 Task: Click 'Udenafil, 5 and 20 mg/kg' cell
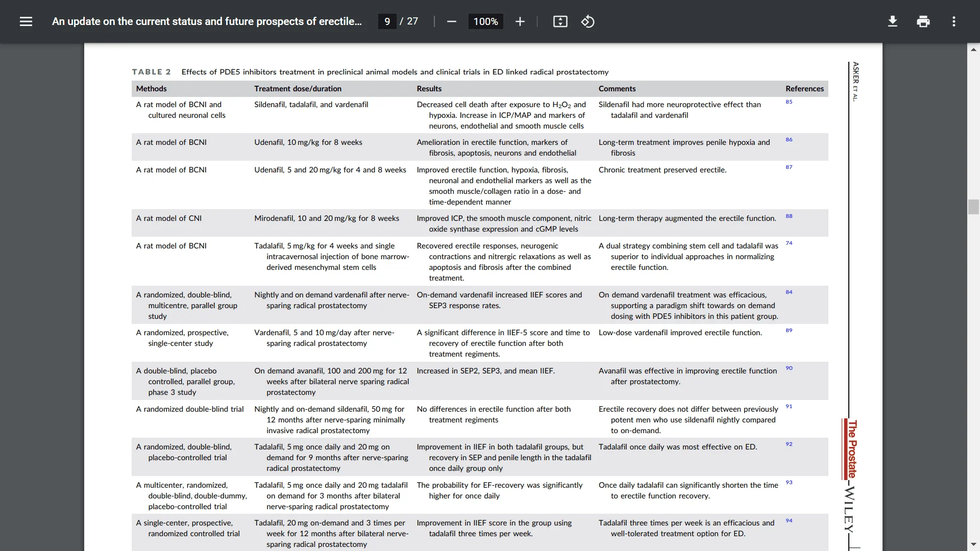pos(330,170)
